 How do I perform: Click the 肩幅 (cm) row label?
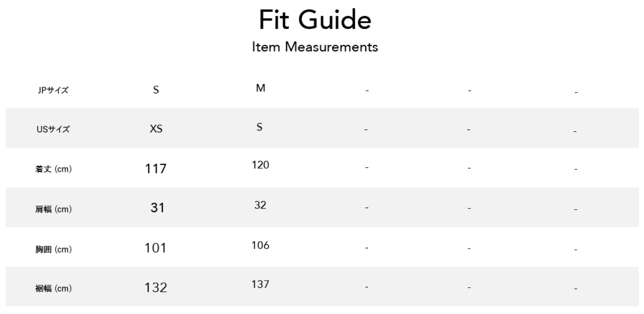[53, 209]
